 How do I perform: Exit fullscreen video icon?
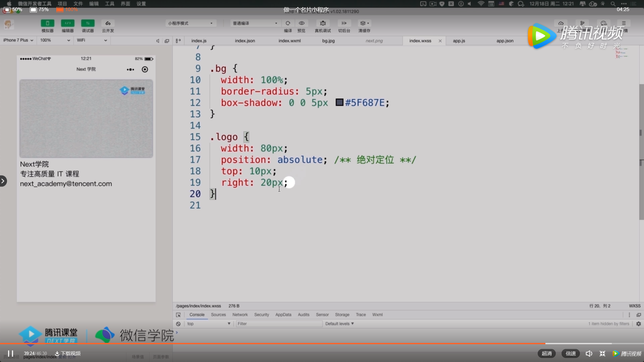click(x=602, y=353)
